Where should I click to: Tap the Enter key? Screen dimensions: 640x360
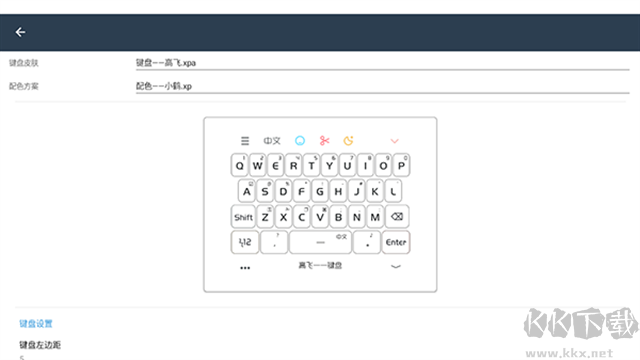coord(396,242)
